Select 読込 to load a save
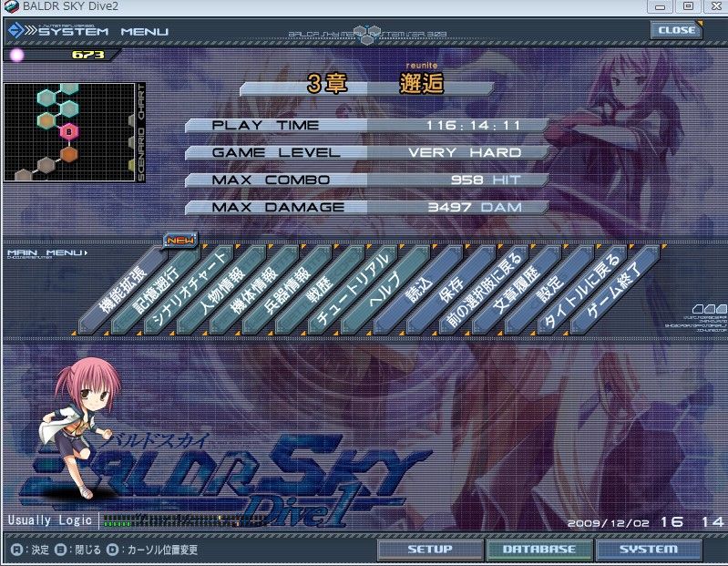728x566 pixels. click(x=418, y=290)
